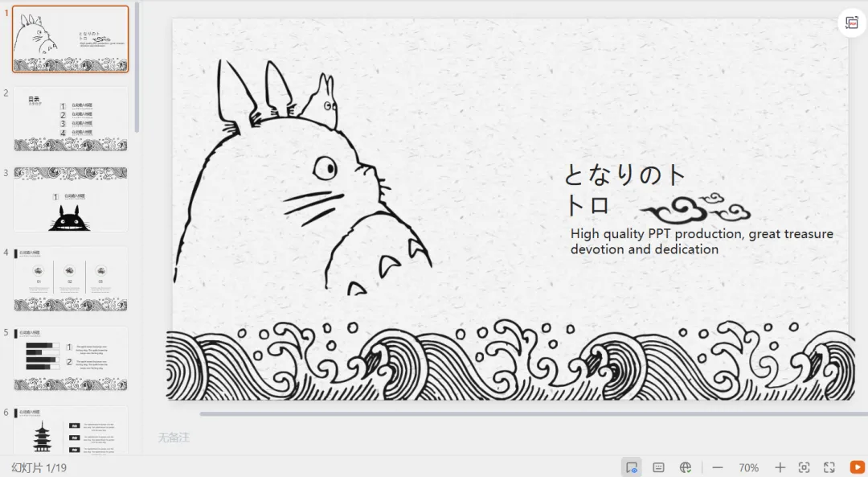Start the slideshow with the orange play button
Image resolution: width=868 pixels, height=477 pixels.
click(x=857, y=467)
